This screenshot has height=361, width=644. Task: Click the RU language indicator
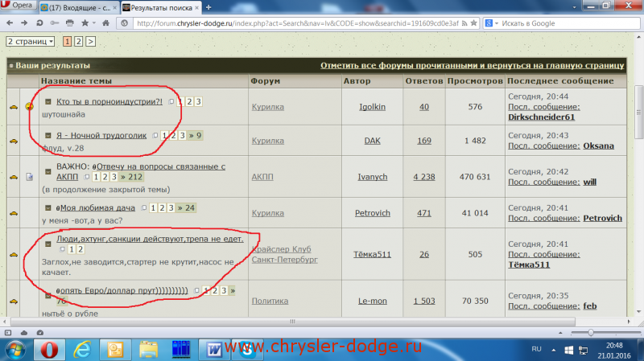point(536,349)
